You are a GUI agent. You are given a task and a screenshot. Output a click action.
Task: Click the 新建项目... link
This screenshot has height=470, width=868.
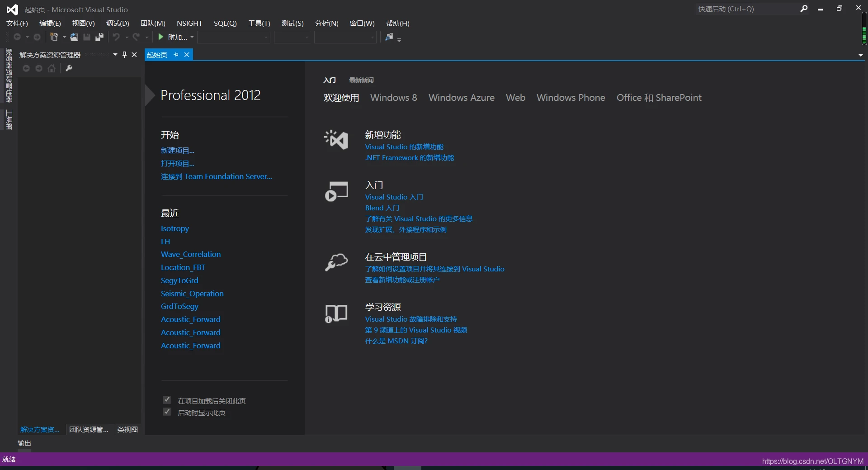[x=178, y=151]
